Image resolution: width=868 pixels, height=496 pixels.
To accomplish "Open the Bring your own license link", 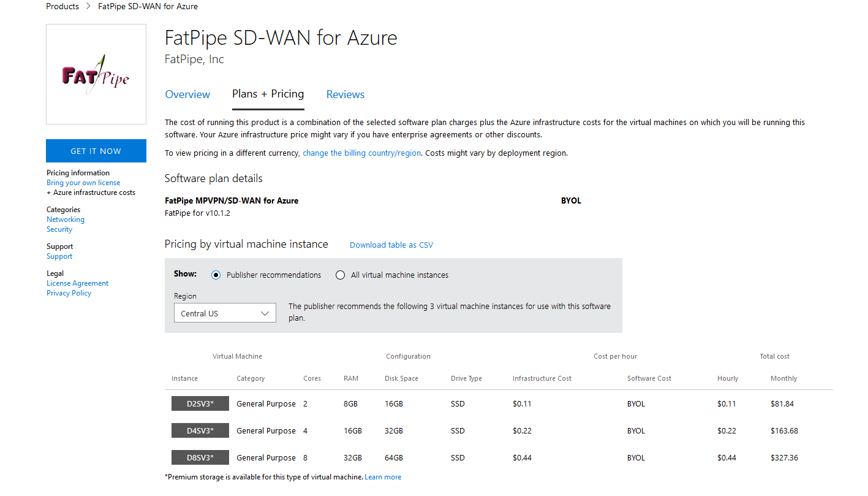I will [83, 183].
